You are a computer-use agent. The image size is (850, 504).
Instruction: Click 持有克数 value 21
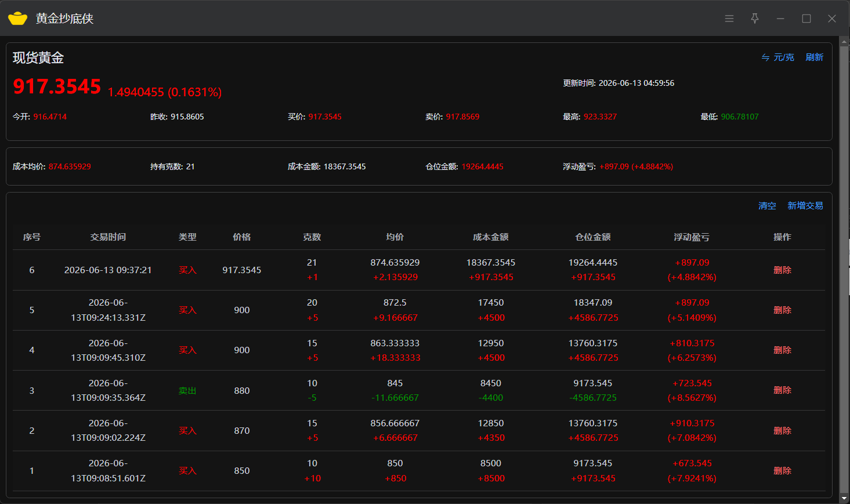click(x=190, y=166)
